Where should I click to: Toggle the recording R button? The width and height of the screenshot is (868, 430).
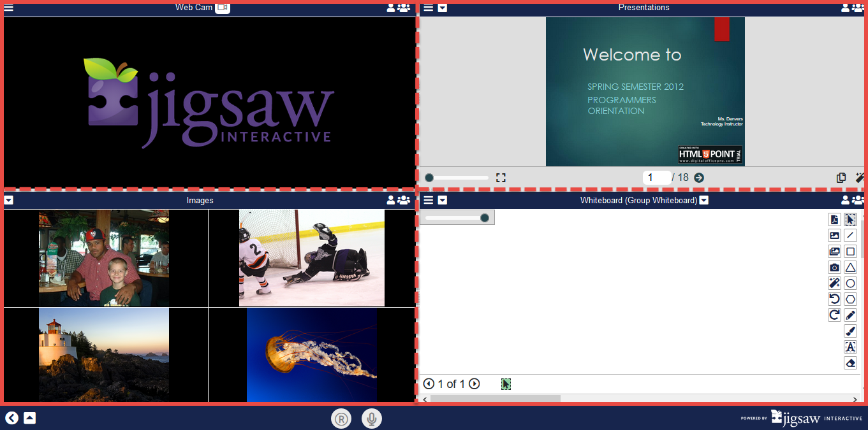(341, 419)
